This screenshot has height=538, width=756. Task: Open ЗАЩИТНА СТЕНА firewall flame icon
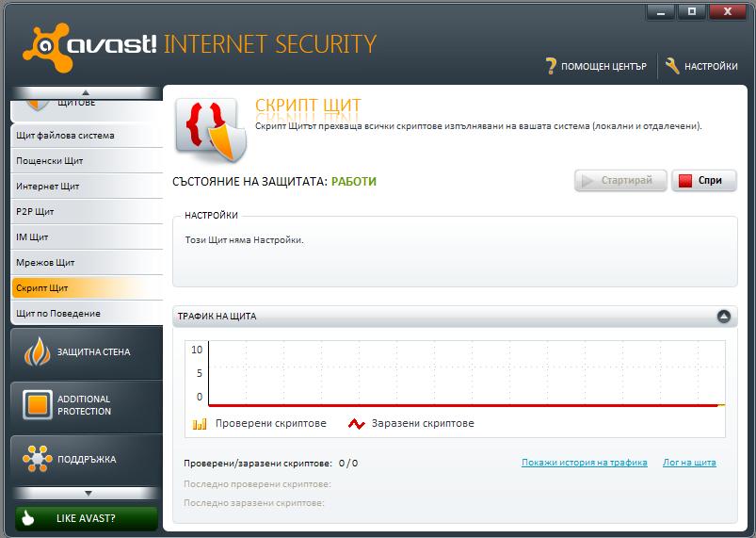(x=37, y=351)
